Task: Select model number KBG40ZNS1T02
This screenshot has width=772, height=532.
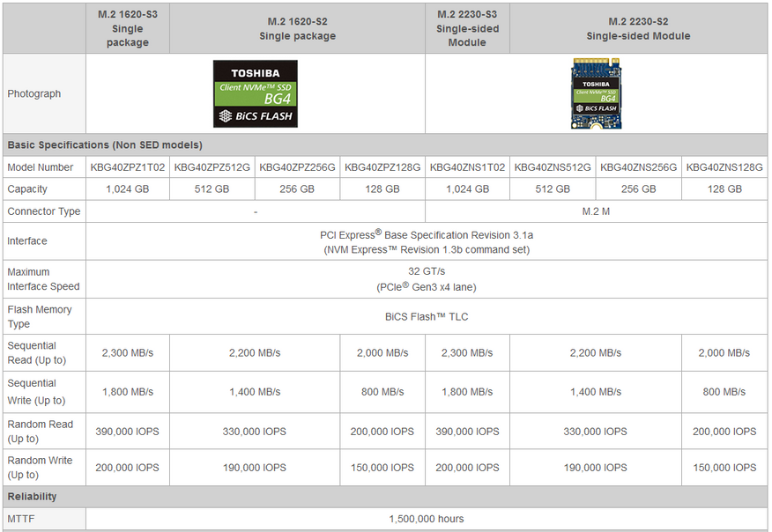Action: point(467,167)
